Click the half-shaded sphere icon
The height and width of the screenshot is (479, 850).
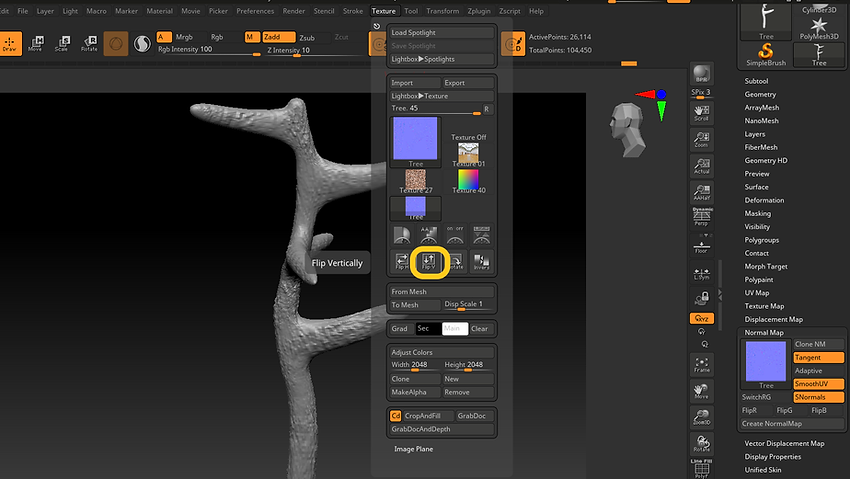pyautogui.click(x=142, y=44)
